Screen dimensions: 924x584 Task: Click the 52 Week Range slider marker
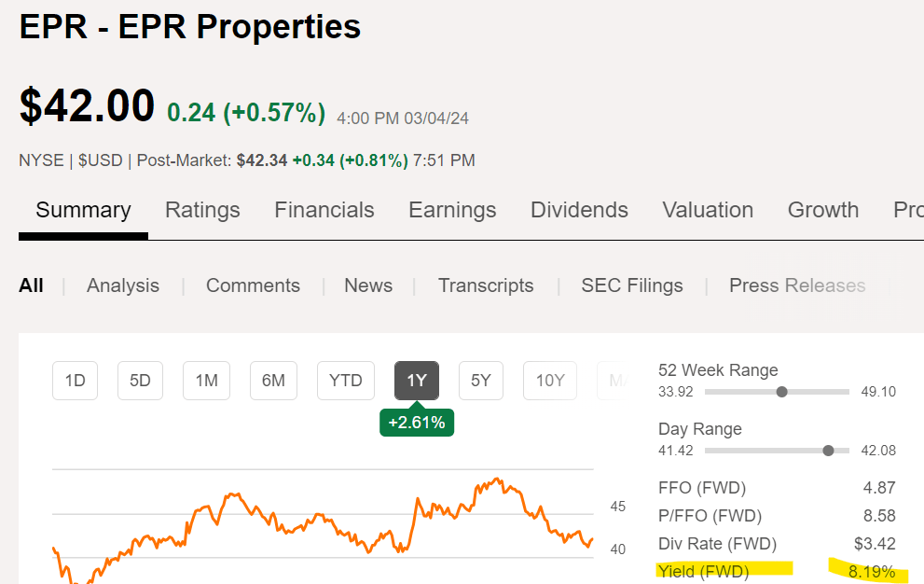coord(780,392)
